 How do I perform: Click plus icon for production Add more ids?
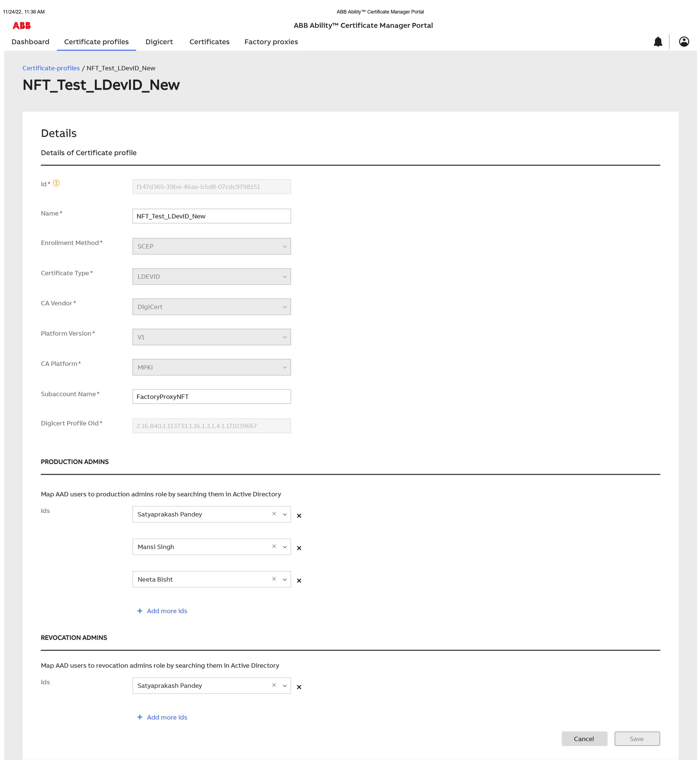pyautogui.click(x=140, y=611)
